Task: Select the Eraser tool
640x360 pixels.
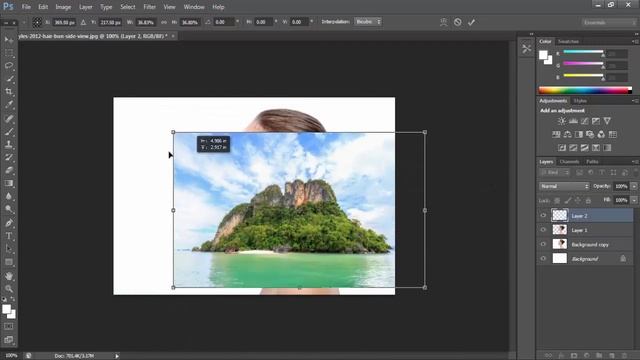Action: point(9,170)
